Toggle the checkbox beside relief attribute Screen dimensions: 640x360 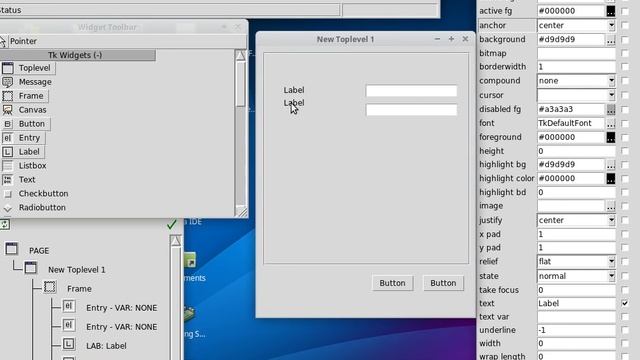625,262
